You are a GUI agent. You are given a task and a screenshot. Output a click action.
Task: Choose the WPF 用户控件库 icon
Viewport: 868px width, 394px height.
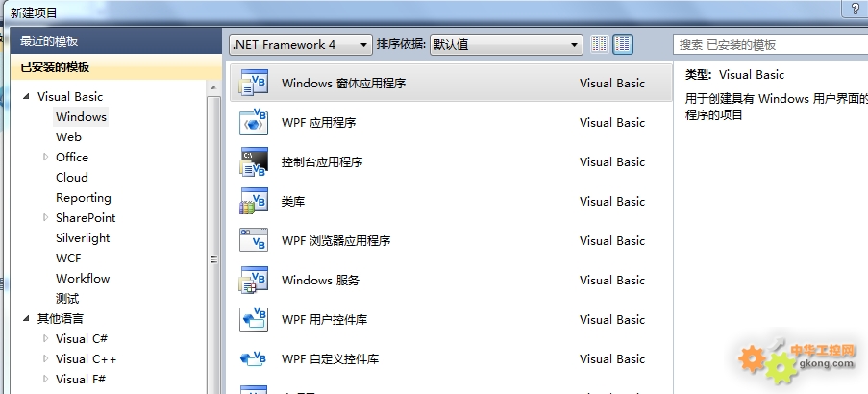click(254, 319)
